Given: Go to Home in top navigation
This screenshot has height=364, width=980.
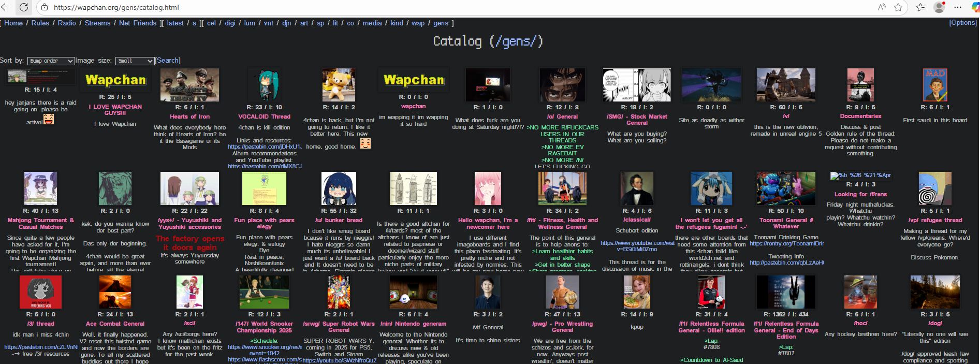Looking at the screenshot, I should pos(13,23).
